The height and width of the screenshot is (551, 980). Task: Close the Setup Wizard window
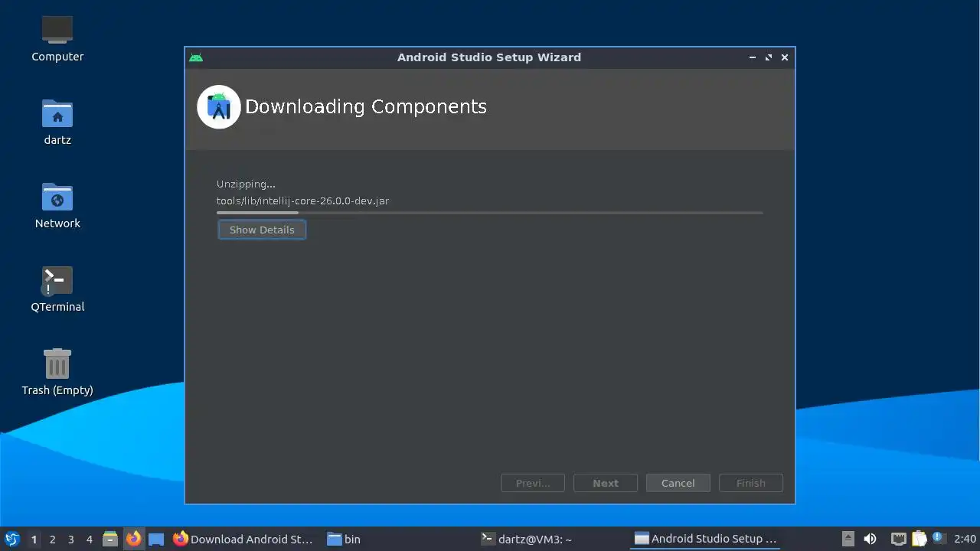pyautogui.click(x=785, y=57)
